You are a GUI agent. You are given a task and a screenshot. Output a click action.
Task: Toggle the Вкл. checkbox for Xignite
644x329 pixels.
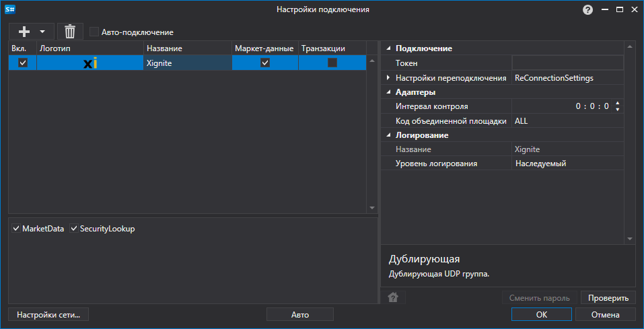click(23, 63)
